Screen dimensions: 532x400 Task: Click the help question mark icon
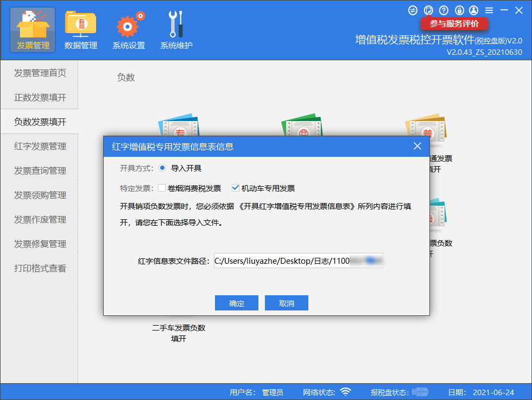(x=444, y=10)
